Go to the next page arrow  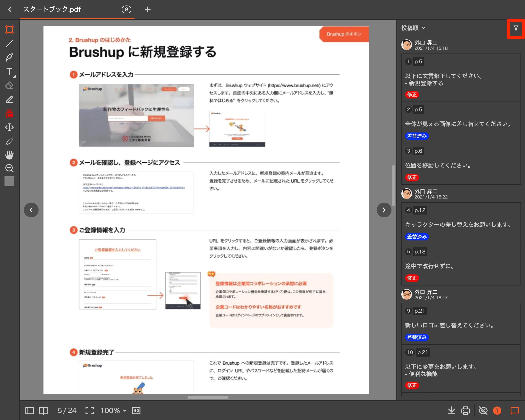pyautogui.click(x=384, y=210)
